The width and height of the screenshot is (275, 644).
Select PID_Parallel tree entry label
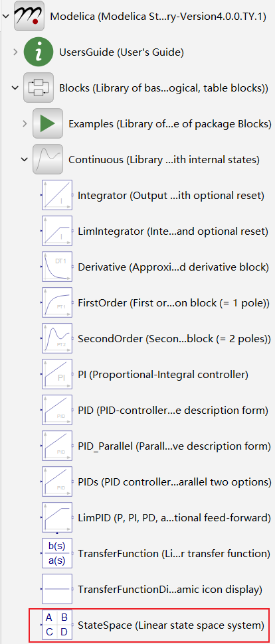tap(174, 446)
